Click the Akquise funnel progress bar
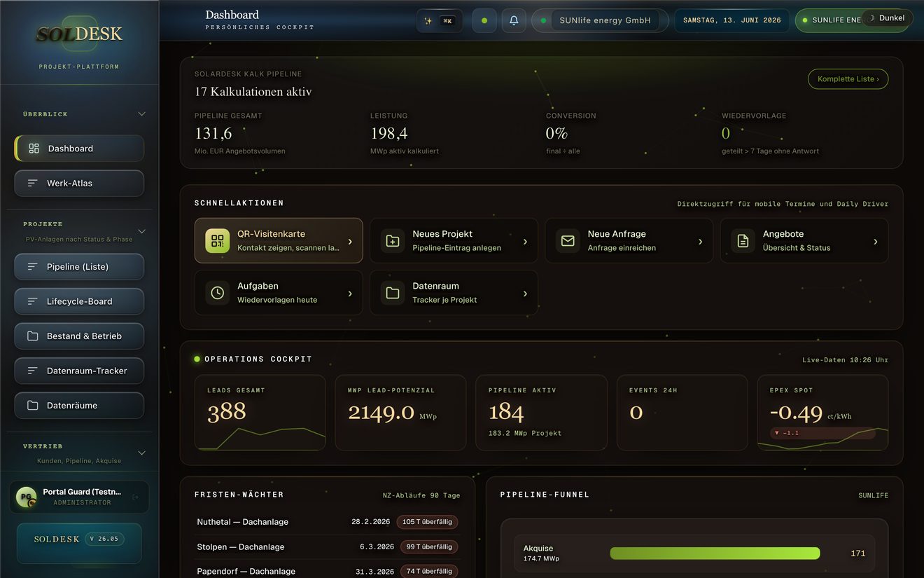Screen dimensions: 924x578 [x=715, y=553]
